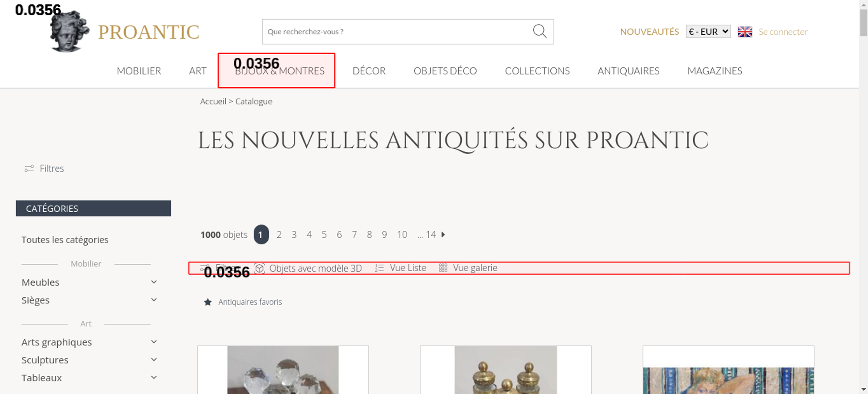
Task: Click the Antiquaires favoris star icon
Action: click(x=208, y=302)
